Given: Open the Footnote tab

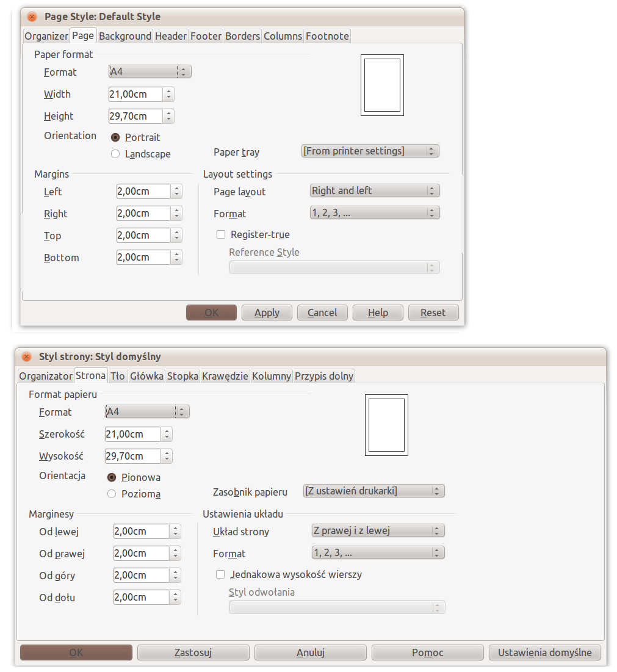Looking at the screenshot, I should (x=327, y=36).
